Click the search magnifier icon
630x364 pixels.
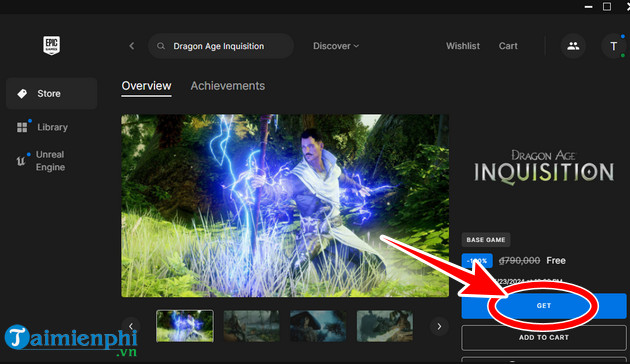[161, 46]
